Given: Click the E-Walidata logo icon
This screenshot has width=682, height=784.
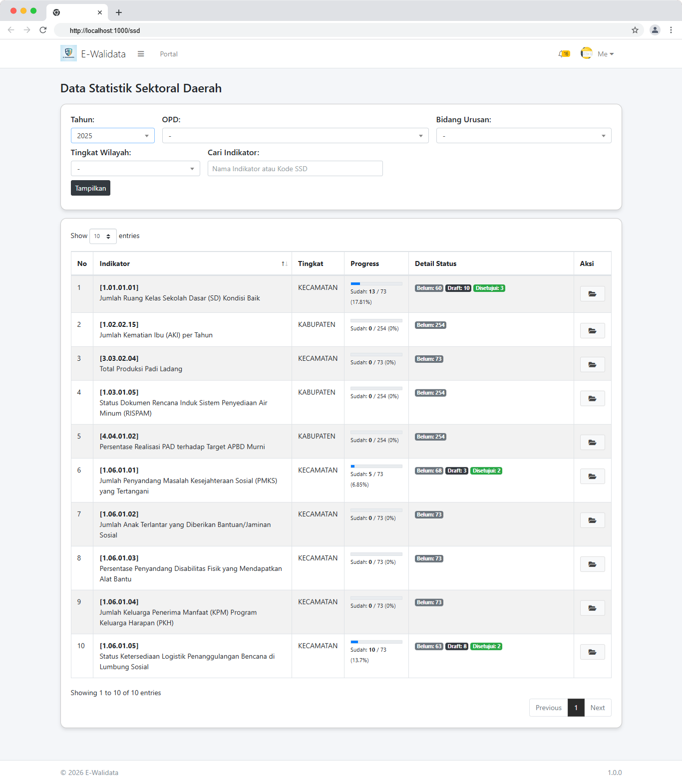Looking at the screenshot, I should point(68,53).
